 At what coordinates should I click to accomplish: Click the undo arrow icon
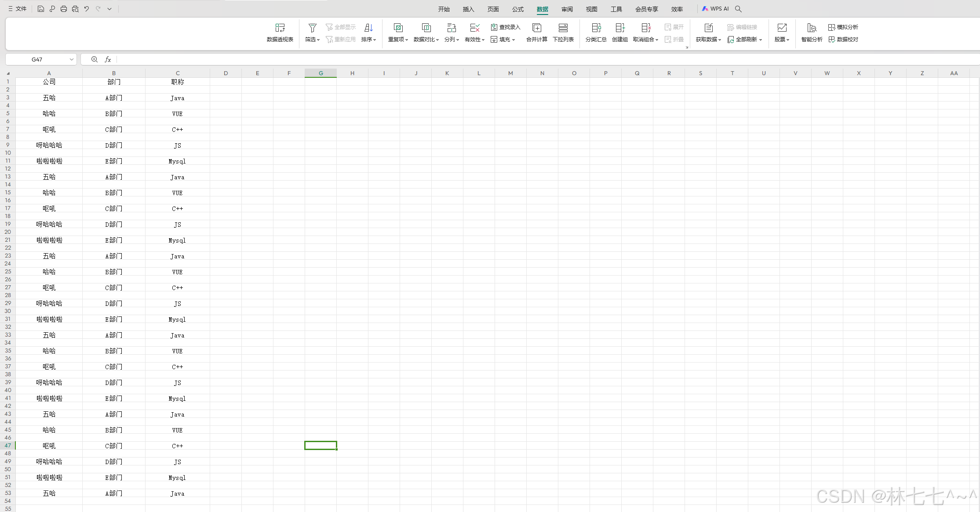click(87, 9)
